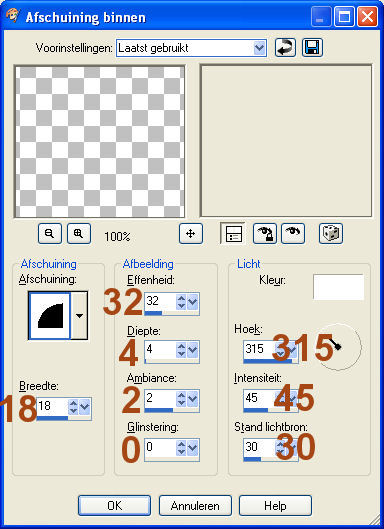Click the Paint Shop Pro title bar icon
The height and width of the screenshot is (529, 384).
(x=12, y=16)
